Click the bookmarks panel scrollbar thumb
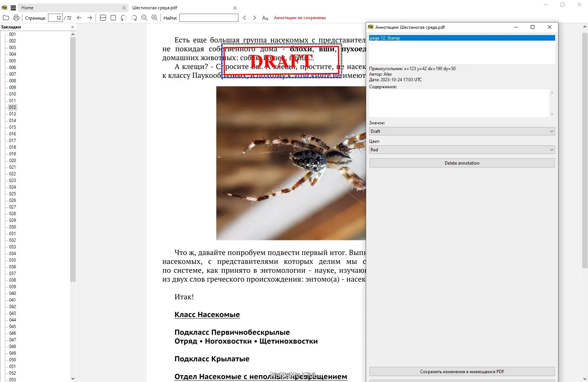 click(x=73, y=159)
